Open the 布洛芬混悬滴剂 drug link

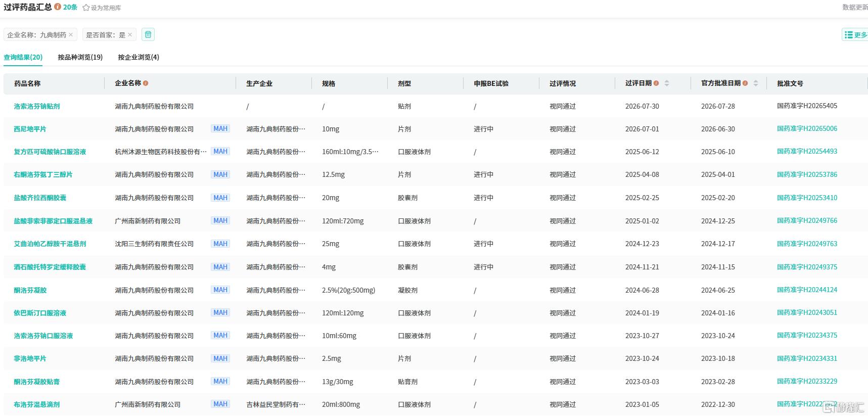37,404
